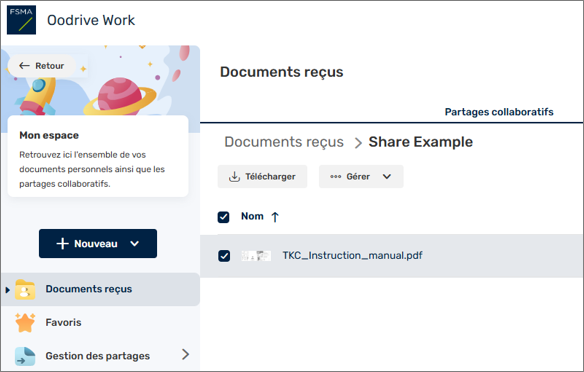Open the TKC_Instruction_manual.pdf thumbnail preview
Screen dimensions: 584x372
(256, 256)
